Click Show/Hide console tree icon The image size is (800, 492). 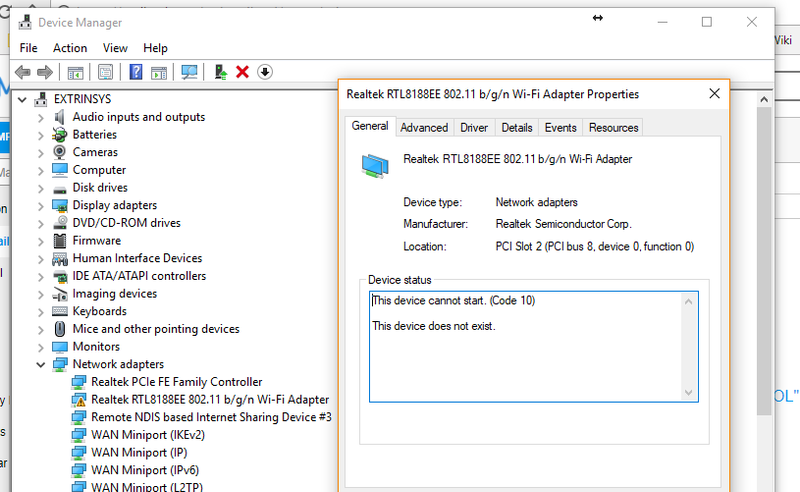(75, 72)
